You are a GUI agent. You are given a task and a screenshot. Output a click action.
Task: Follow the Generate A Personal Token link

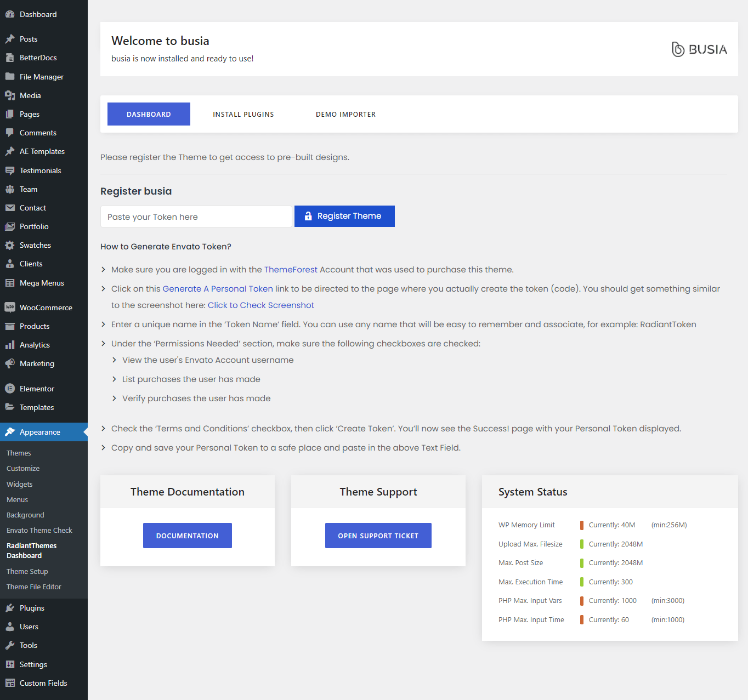(x=218, y=289)
